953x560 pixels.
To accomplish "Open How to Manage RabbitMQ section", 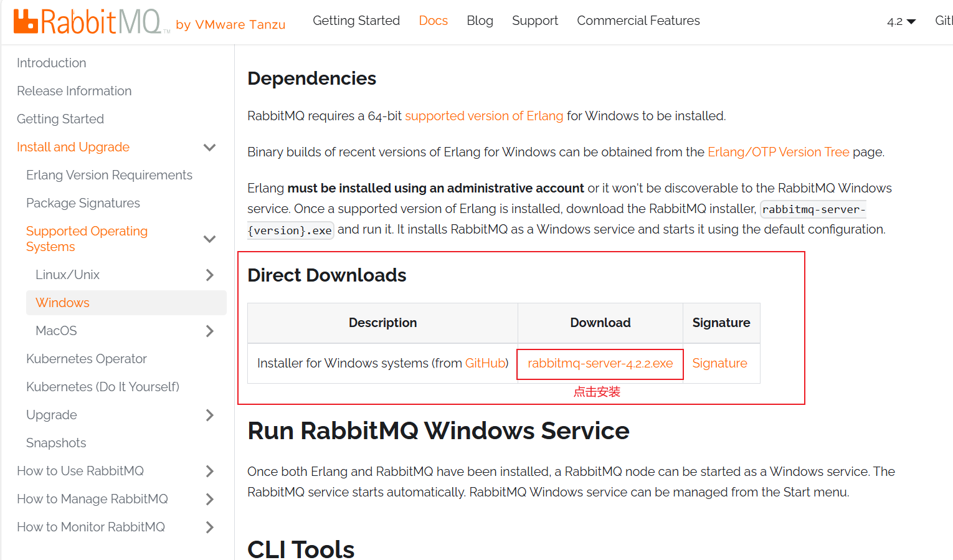I will point(92,499).
